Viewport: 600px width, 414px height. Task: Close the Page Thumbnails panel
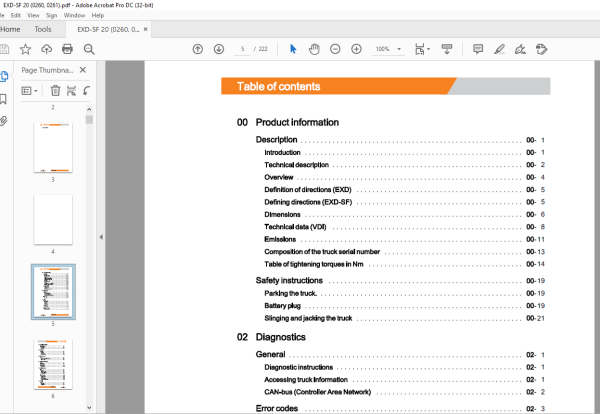tap(83, 70)
